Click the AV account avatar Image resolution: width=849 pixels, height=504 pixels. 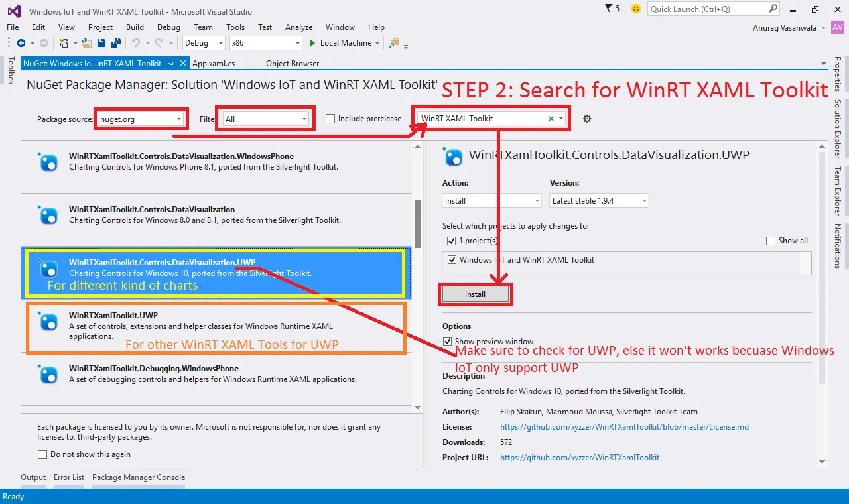[838, 27]
